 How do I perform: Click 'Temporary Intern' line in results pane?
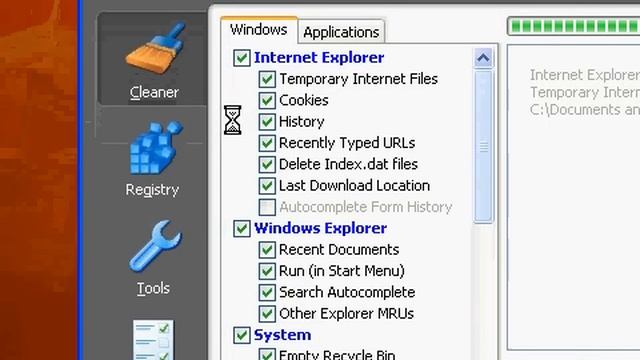pos(584,92)
